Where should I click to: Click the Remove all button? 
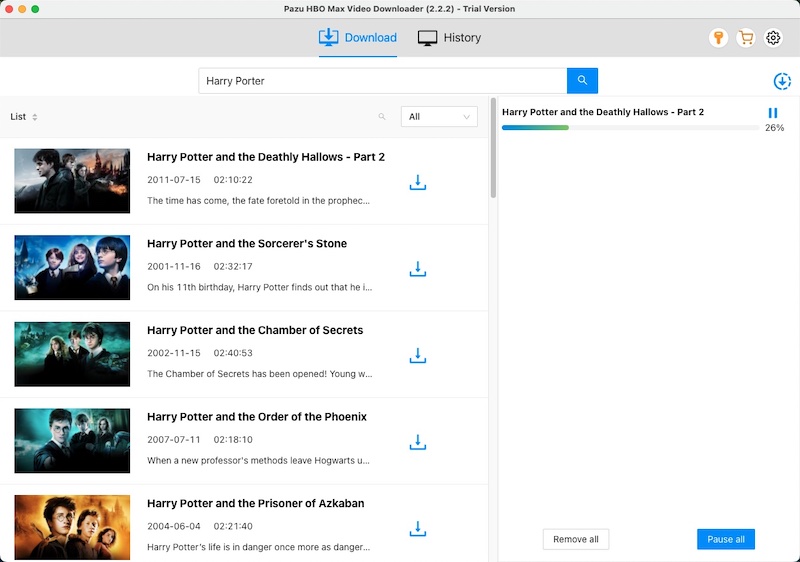[576, 539]
